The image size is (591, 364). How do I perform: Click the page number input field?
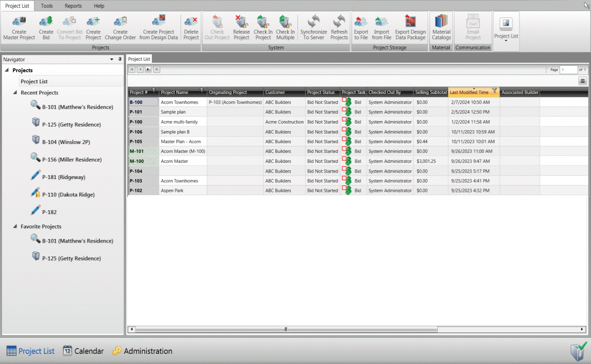tap(568, 69)
